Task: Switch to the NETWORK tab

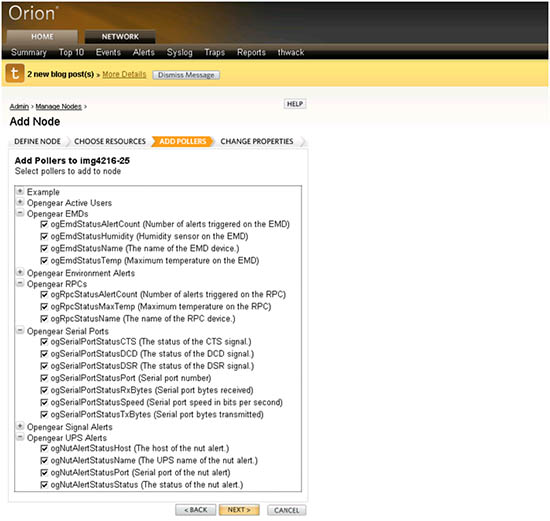Action: coord(120,36)
